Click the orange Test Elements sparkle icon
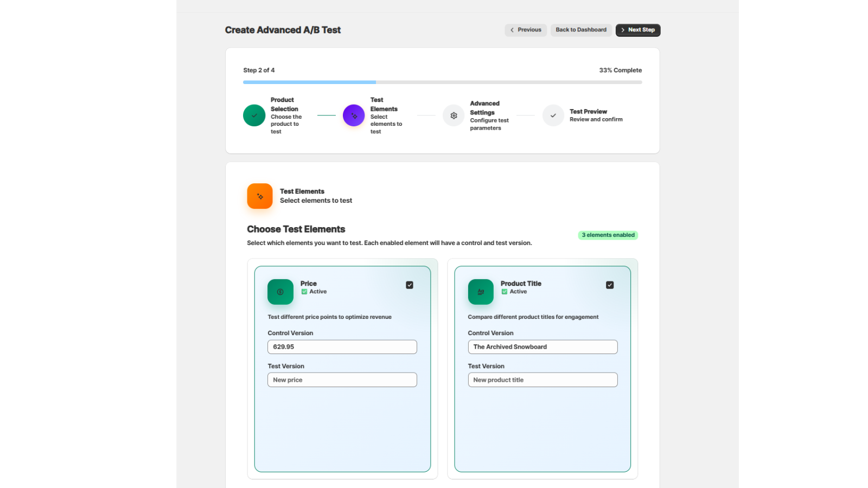Screen dimensions: 868x488 (x=260, y=196)
